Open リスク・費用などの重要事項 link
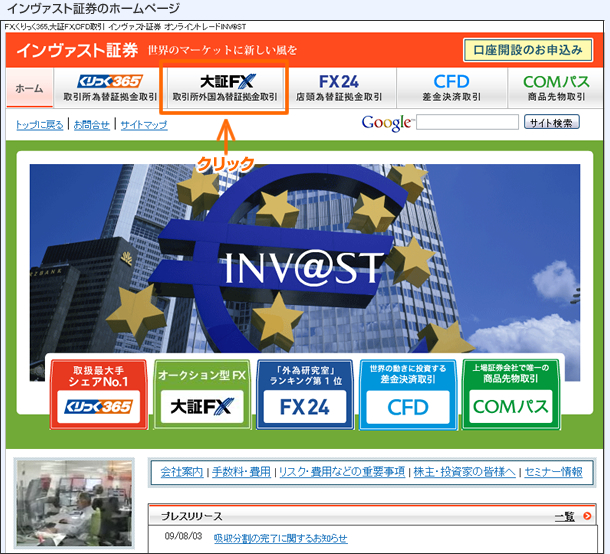Viewport: 610px width, 554px height. 342,472
